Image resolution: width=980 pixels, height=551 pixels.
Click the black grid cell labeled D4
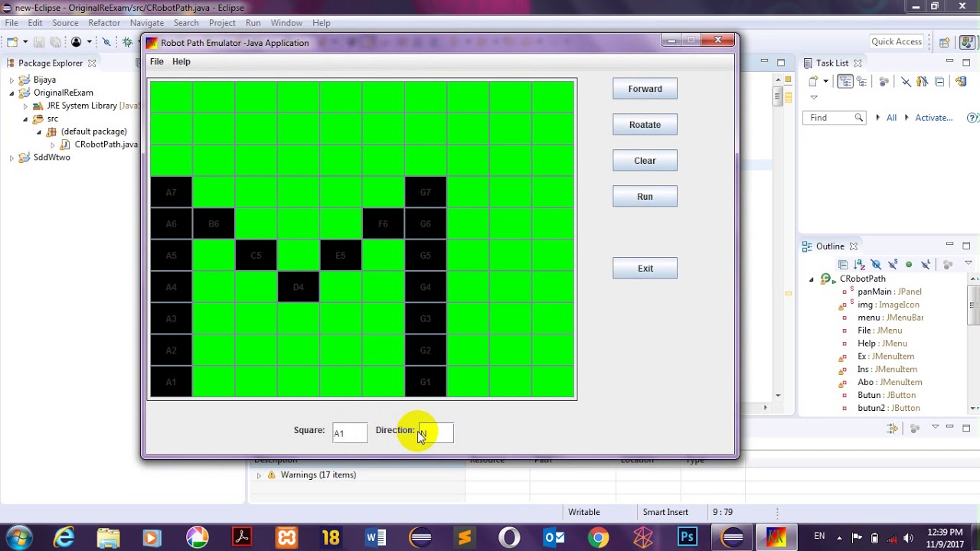point(299,287)
